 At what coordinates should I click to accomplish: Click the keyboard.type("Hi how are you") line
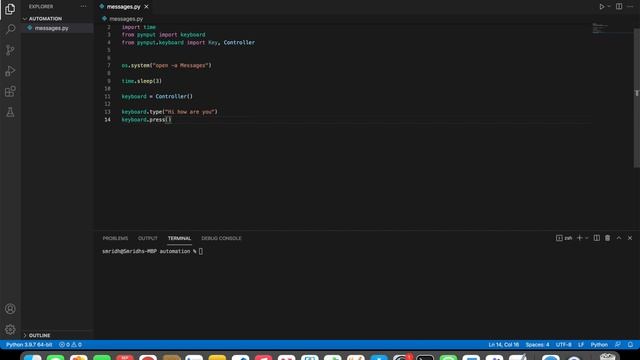click(169, 112)
